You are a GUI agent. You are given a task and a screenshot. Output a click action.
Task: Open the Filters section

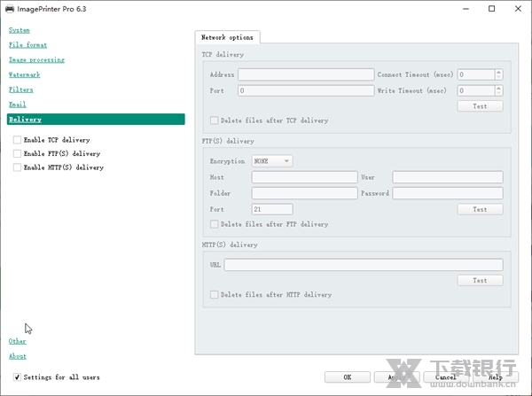[x=21, y=89]
